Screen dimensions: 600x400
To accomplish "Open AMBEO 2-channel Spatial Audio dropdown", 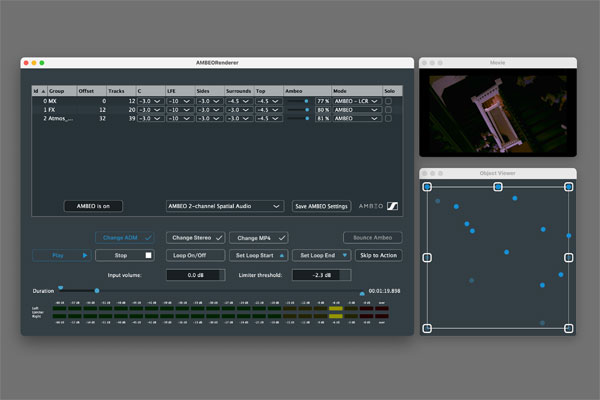I will [225, 206].
